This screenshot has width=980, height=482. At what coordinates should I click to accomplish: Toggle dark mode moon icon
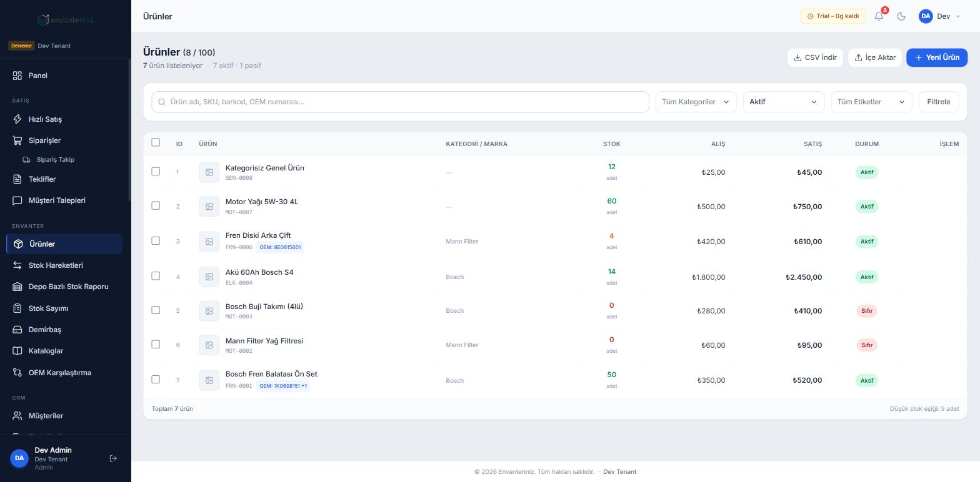pyautogui.click(x=901, y=16)
